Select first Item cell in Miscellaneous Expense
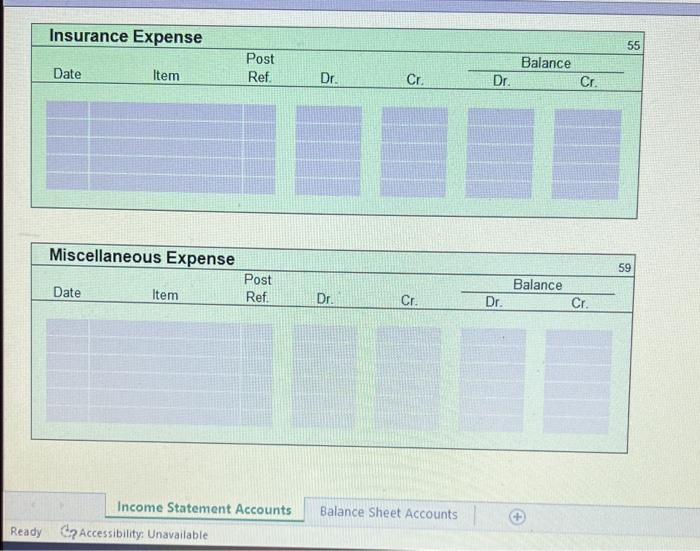This screenshot has height=551, width=700. 165,329
